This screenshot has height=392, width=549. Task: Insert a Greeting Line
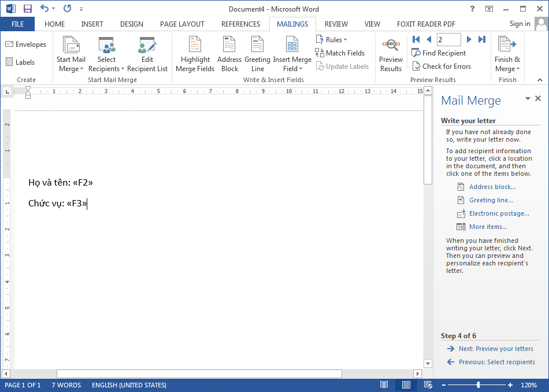257,54
